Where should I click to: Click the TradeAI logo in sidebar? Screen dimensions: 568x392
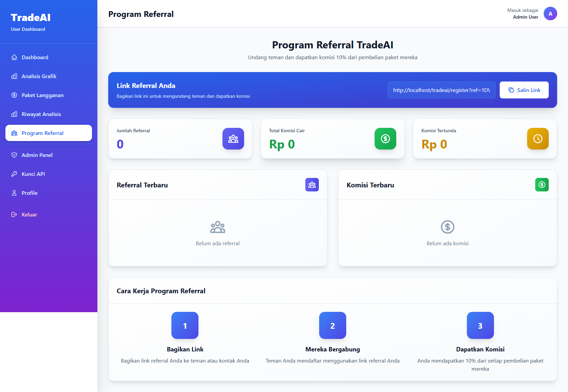point(31,18)
